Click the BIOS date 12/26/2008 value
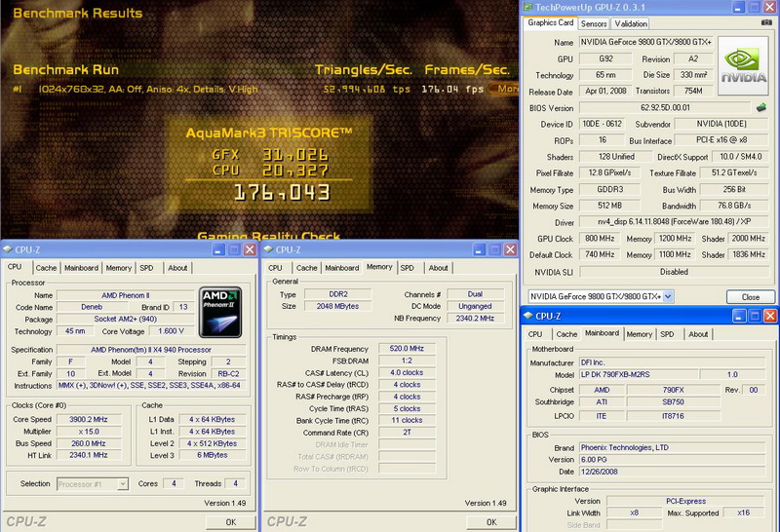 [x=672, y=472]
